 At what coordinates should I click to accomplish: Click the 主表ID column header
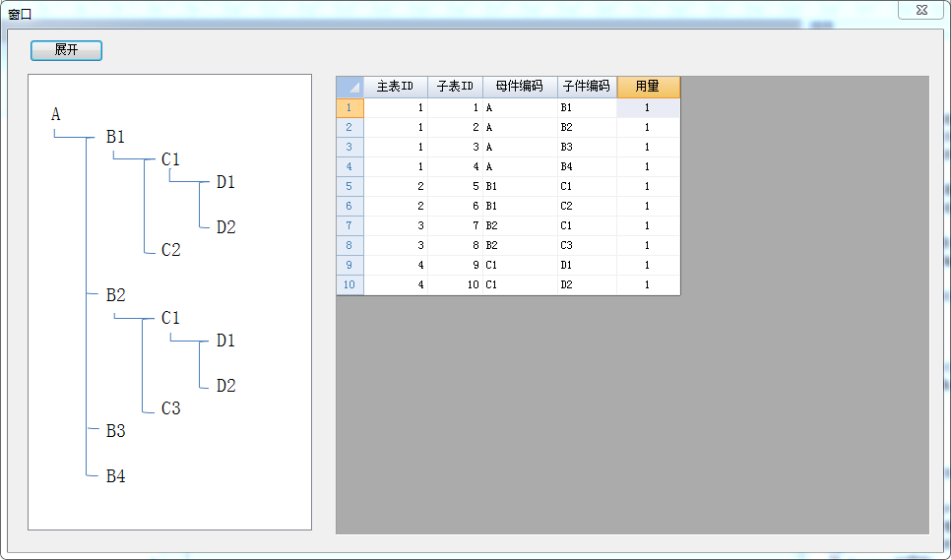click(x=396, y=87)
